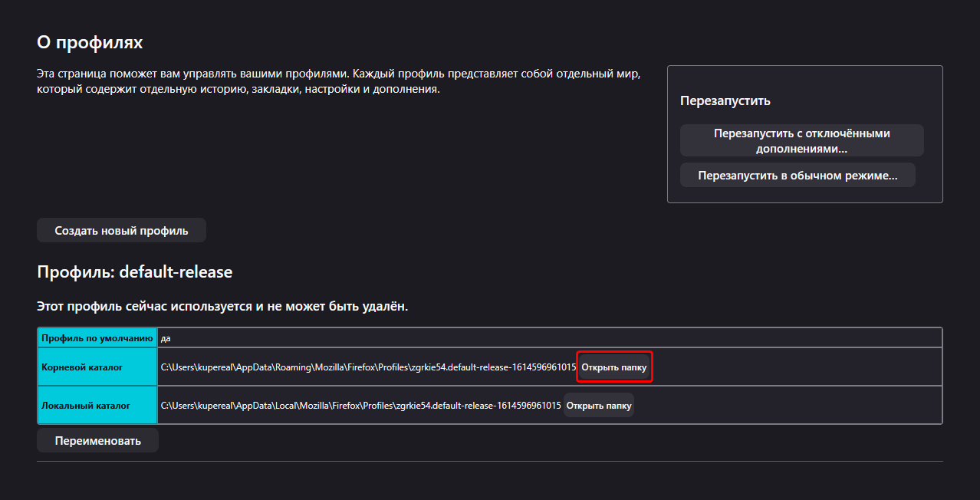Click the 'Профиль: default-release' heading
This screenshot has width=980, height=500.
pyautogui.click(x=134, y=271)
